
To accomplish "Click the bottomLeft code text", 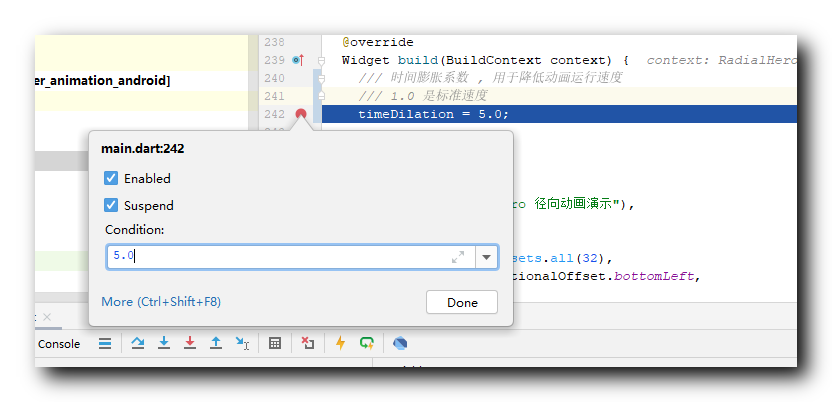I will coord(654,276).
